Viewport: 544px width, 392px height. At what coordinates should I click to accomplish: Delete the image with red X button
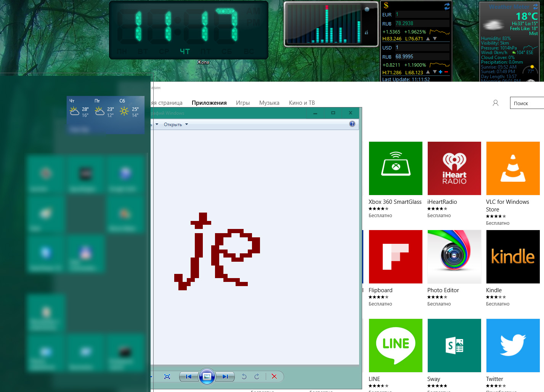coord(274,376)
